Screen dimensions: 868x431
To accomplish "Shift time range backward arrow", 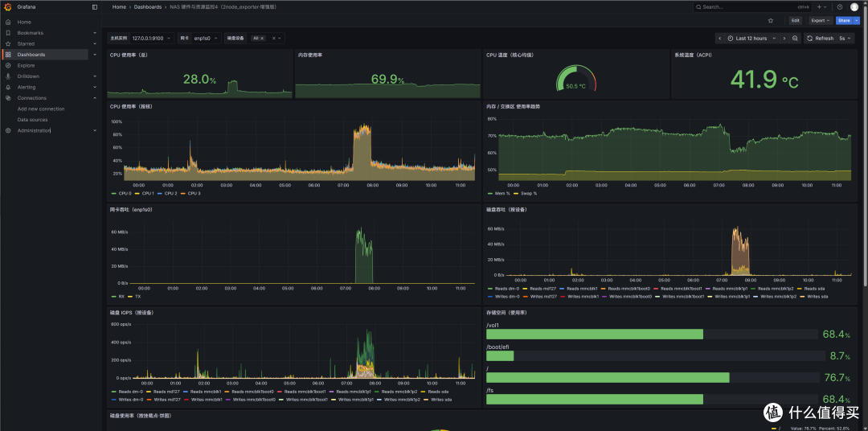I will [719, 39].
